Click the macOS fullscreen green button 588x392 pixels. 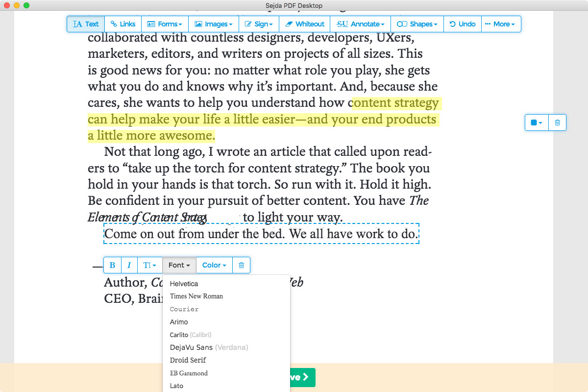[x=26, y=5]
